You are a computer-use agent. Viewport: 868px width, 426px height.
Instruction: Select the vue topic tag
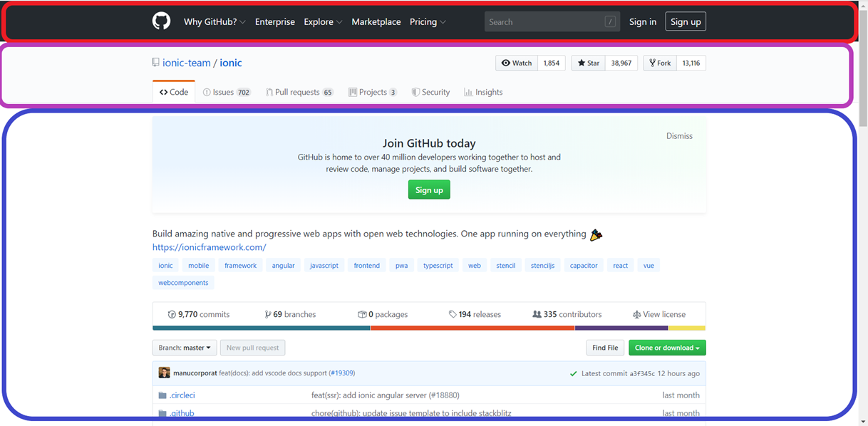[649, 266]
